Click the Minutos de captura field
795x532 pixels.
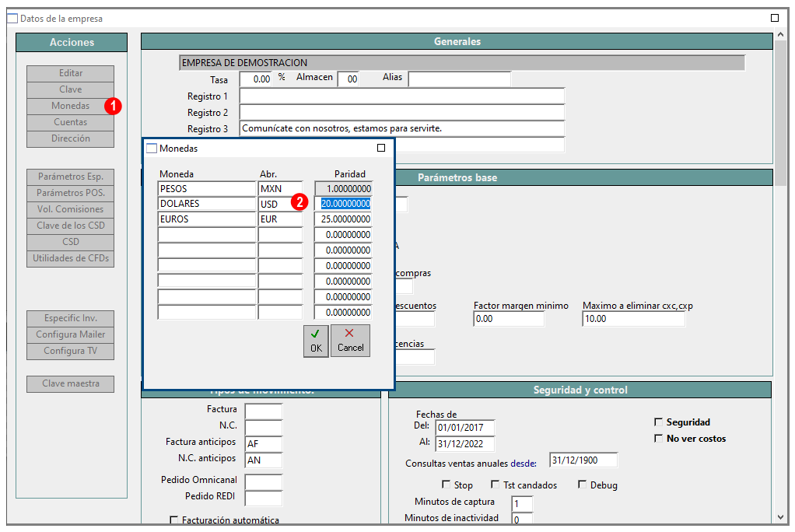click(522, 503)
